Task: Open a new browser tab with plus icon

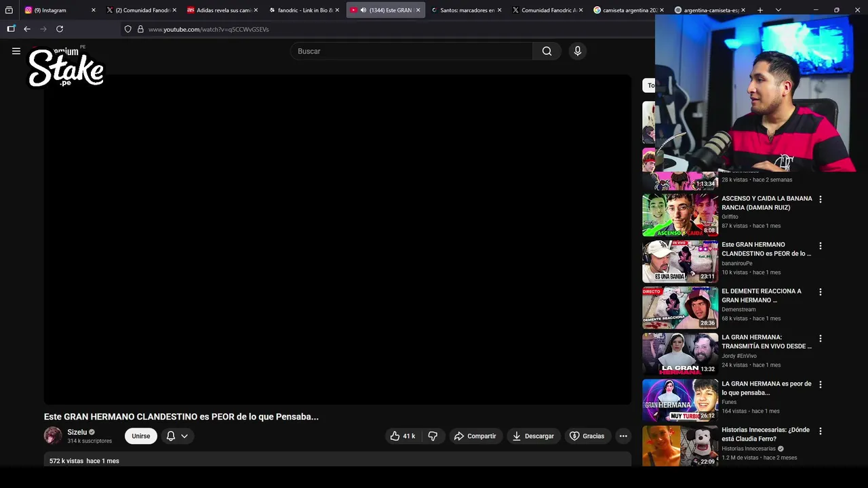Action: coord(760,10)
